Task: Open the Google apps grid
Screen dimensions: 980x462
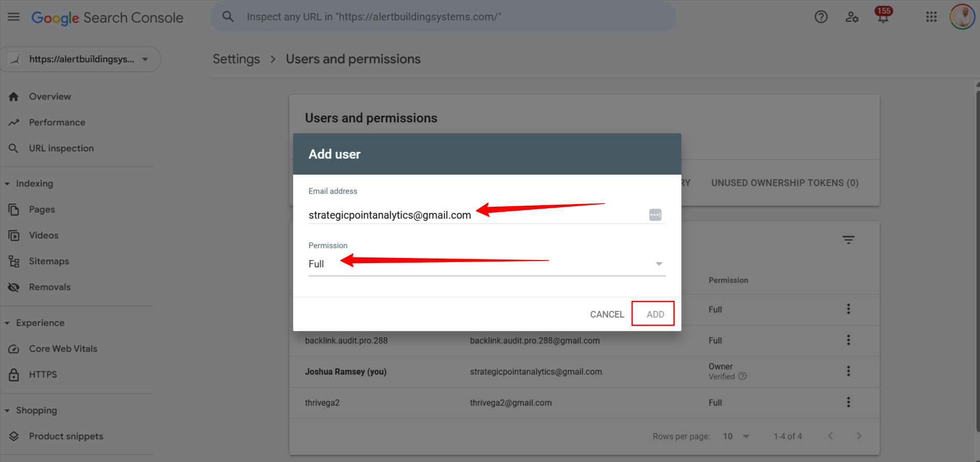Action: 931,17
